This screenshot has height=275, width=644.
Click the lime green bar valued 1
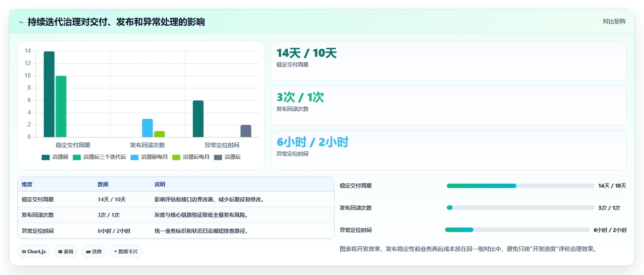click(x=160, y=134)
